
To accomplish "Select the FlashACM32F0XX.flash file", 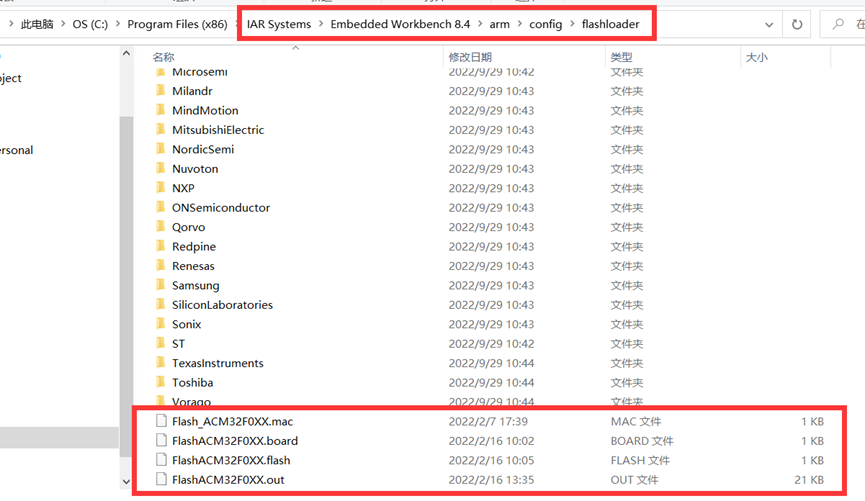I will click(x=230, y=460).
